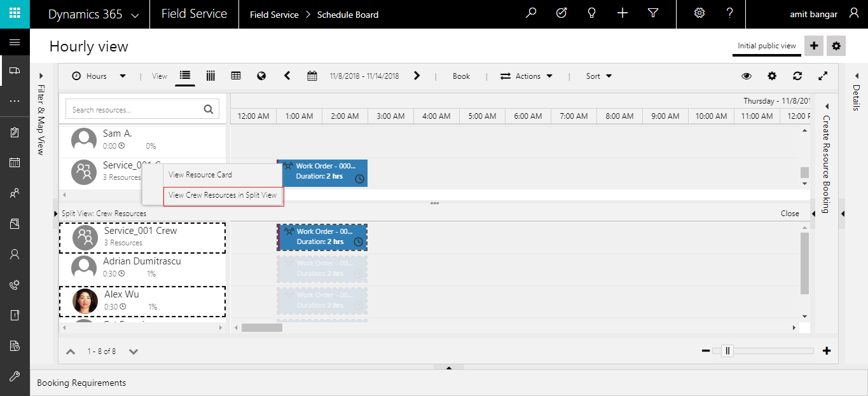This screenshot has width=868, height=396.
Task: Open the lightbulb assistant icon
Action: 592,13
